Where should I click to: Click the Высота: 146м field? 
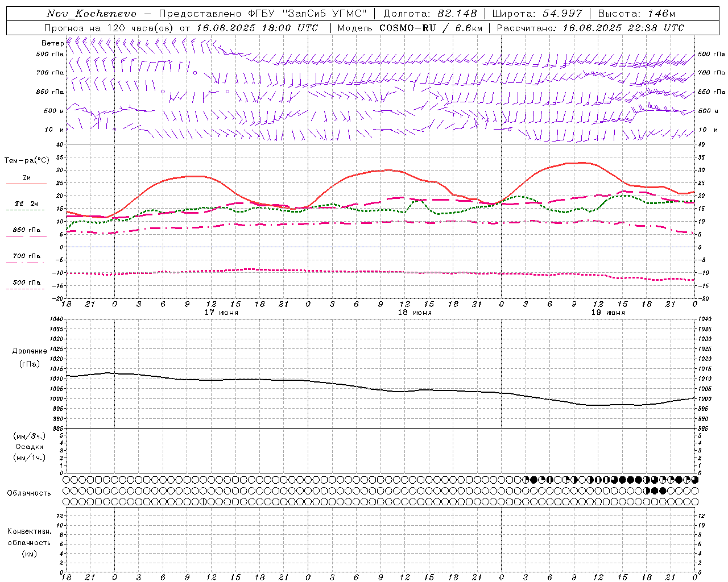636,14
